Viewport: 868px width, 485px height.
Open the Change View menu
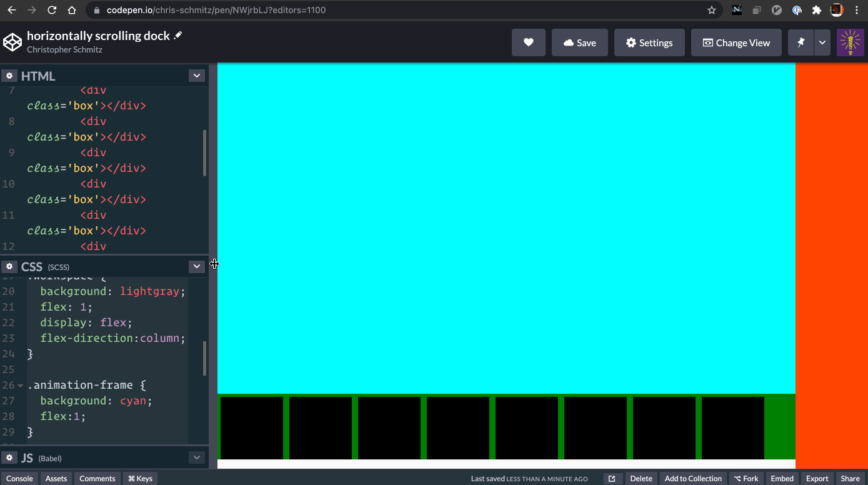point(736,42)
